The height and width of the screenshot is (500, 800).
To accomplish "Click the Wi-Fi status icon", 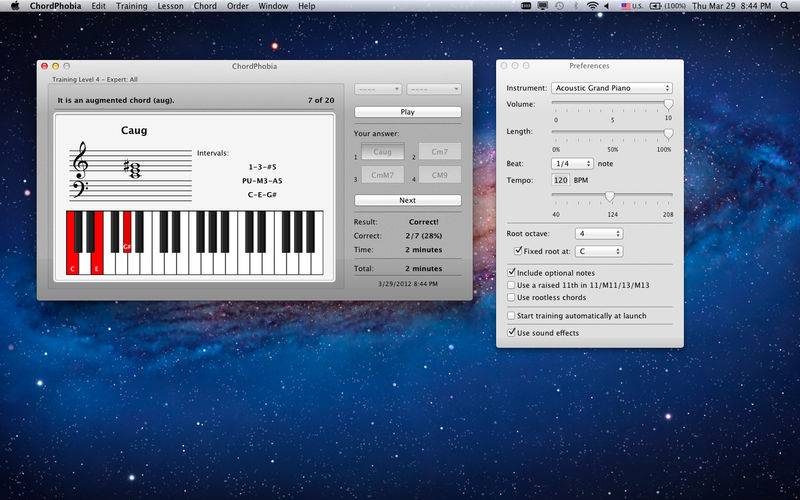I will point(592,6).
